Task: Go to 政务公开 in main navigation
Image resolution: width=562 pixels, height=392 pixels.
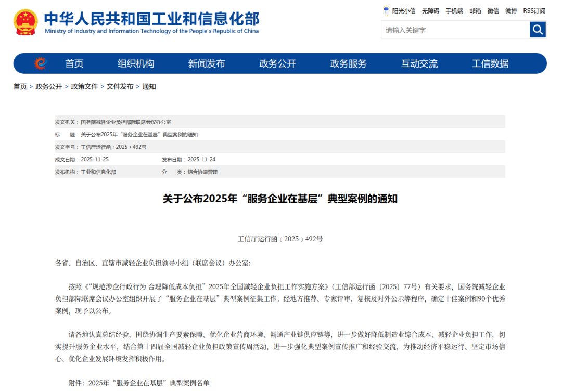Action: click(x=277, y=63)
